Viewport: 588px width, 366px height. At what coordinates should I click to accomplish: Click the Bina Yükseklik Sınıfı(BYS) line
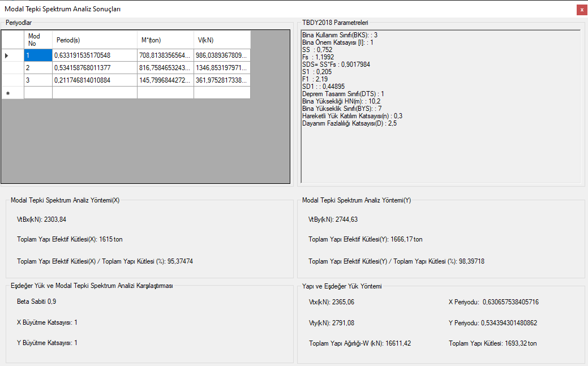[x=342, y=109]
